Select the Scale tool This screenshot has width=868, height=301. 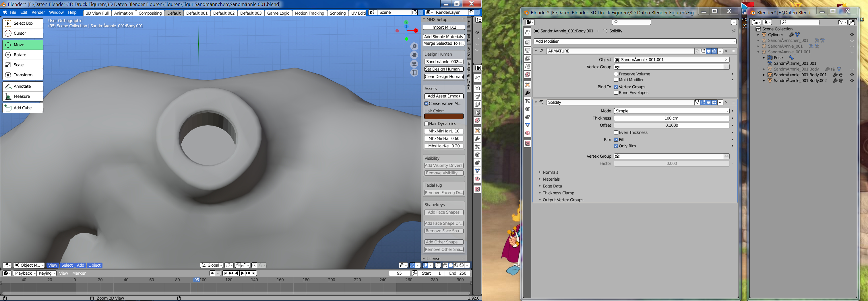tap(23, 65)
